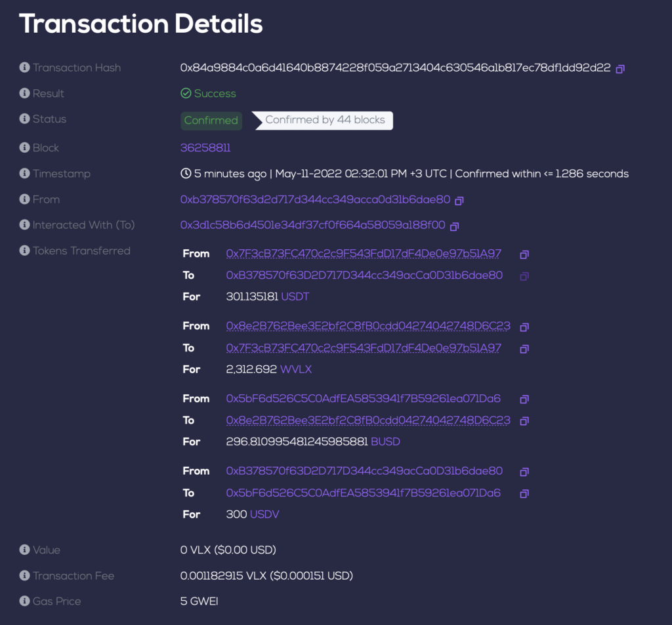Copy WVLX transfer From address
Screen dimensions: 672x625
tap(524, 327)
